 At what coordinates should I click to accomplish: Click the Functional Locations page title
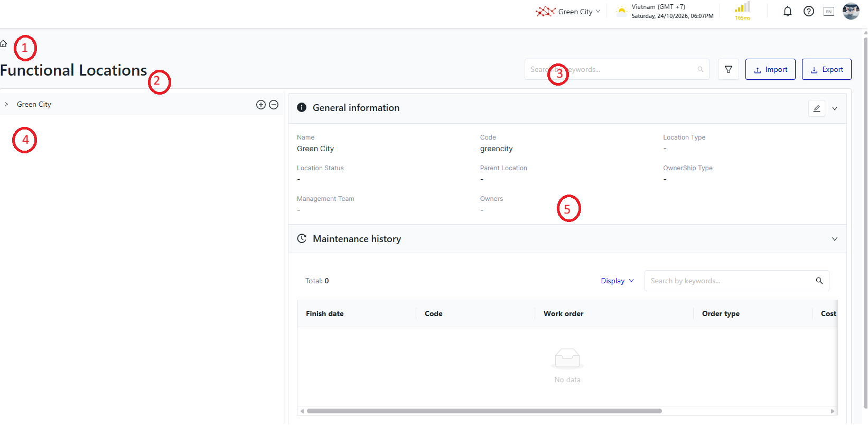tap(73, 70)
